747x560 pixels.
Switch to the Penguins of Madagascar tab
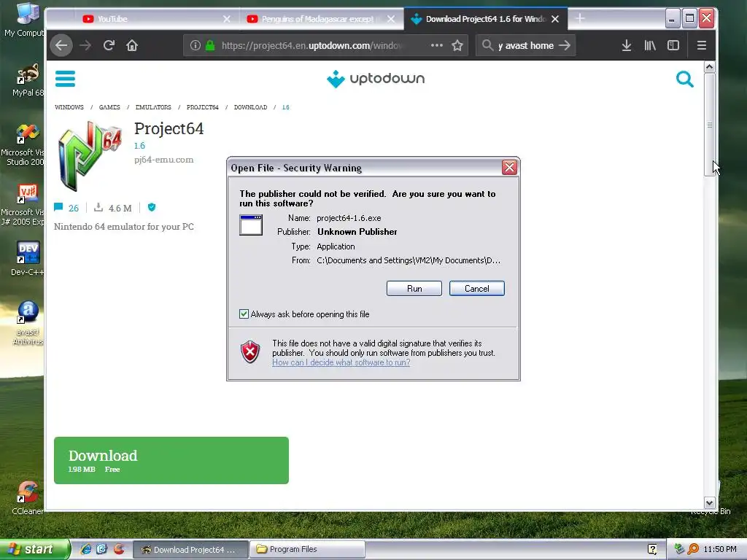click(322, 19)
